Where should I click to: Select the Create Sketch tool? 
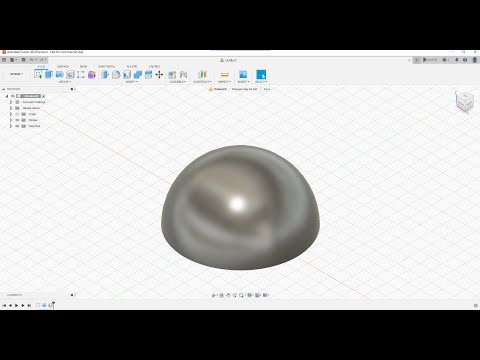point(38,74)
